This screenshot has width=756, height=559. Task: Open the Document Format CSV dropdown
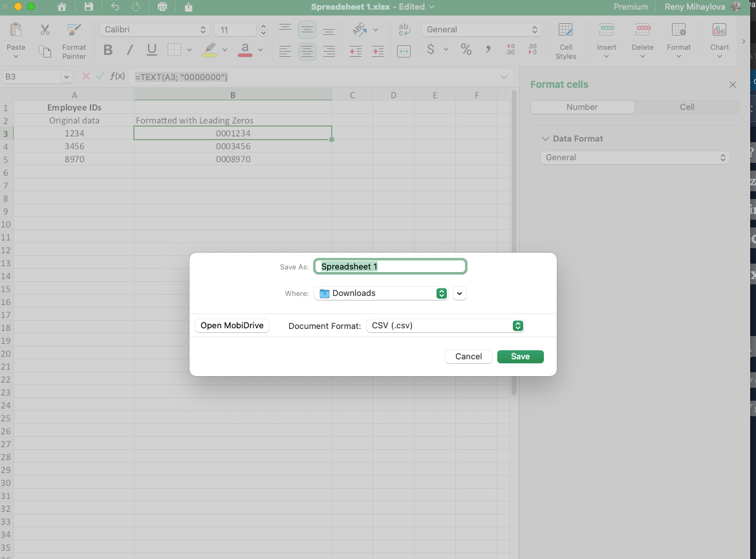(x=445, y=326)
